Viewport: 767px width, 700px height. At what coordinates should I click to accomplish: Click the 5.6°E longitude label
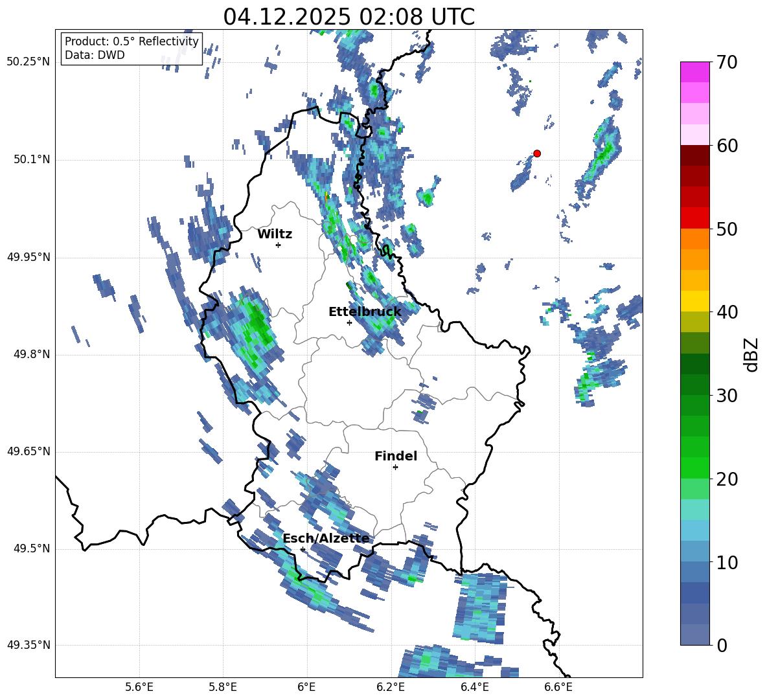click(x=139, y=687)
